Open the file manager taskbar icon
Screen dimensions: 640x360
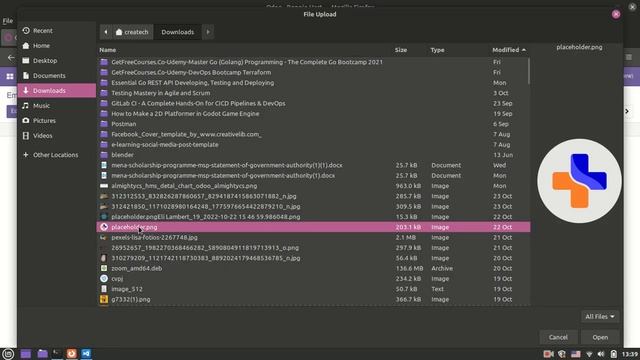click(42, 354)
